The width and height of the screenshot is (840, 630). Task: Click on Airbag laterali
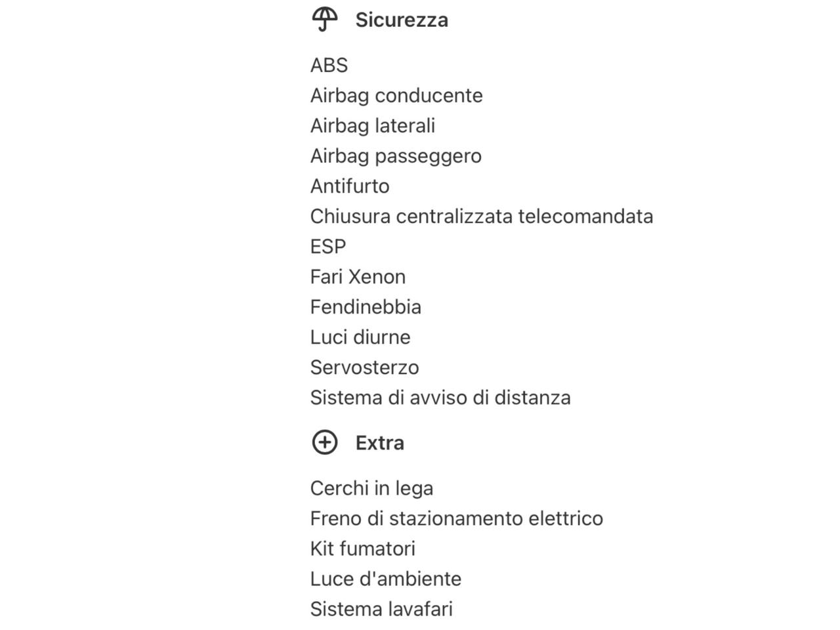click(x=372, y=125)
